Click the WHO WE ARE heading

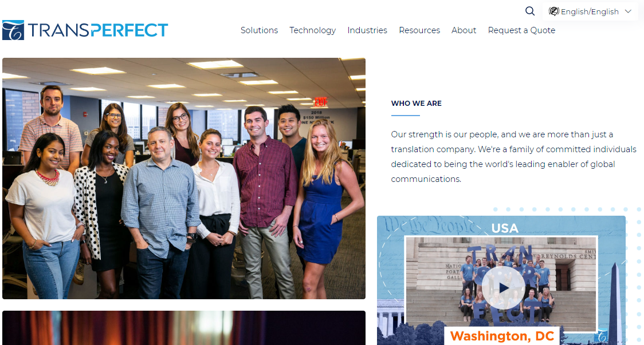[x=416, y=104]
